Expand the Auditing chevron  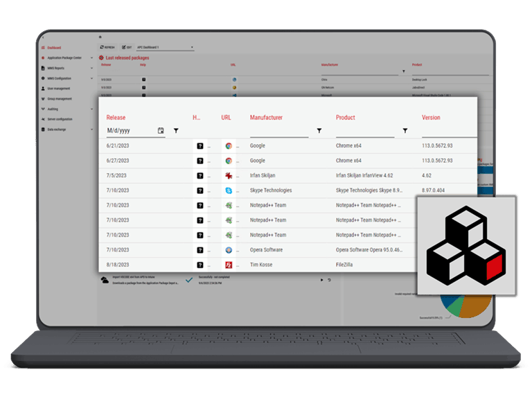click(x=91, y=109)
